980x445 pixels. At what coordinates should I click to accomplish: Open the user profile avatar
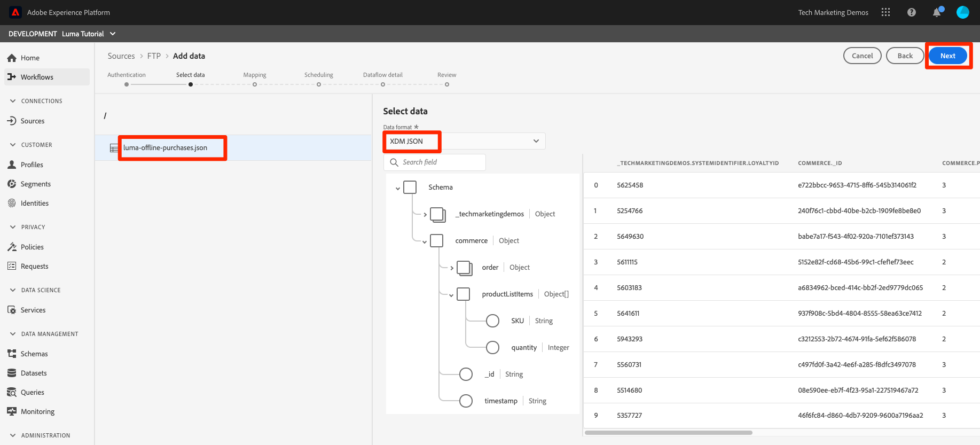coord(963,12)
